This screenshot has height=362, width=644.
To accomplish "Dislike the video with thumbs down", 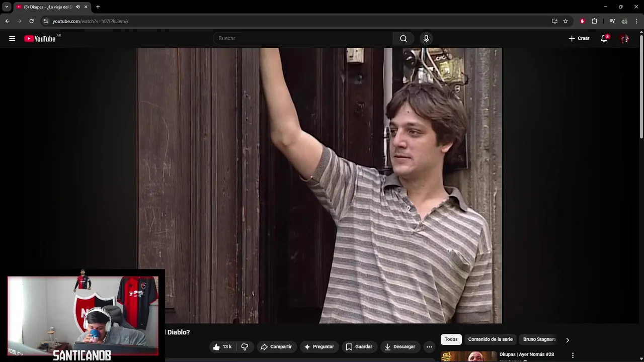I will [245, 347].
